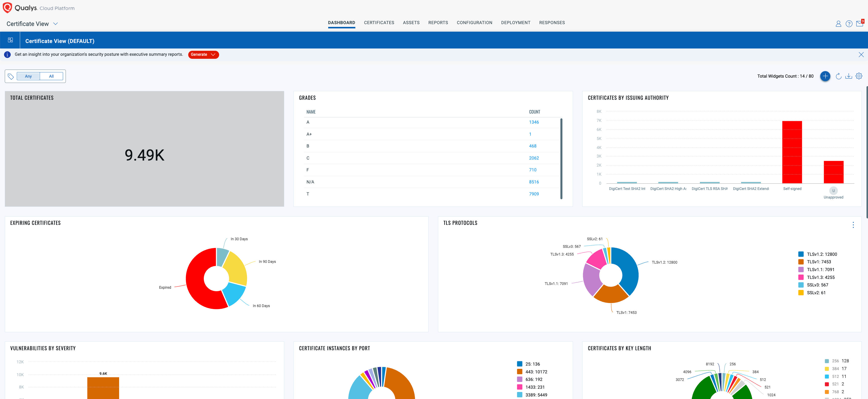Open the Generate report dropdown
This screenshot has height=399, width=868.
click(203, 55)
